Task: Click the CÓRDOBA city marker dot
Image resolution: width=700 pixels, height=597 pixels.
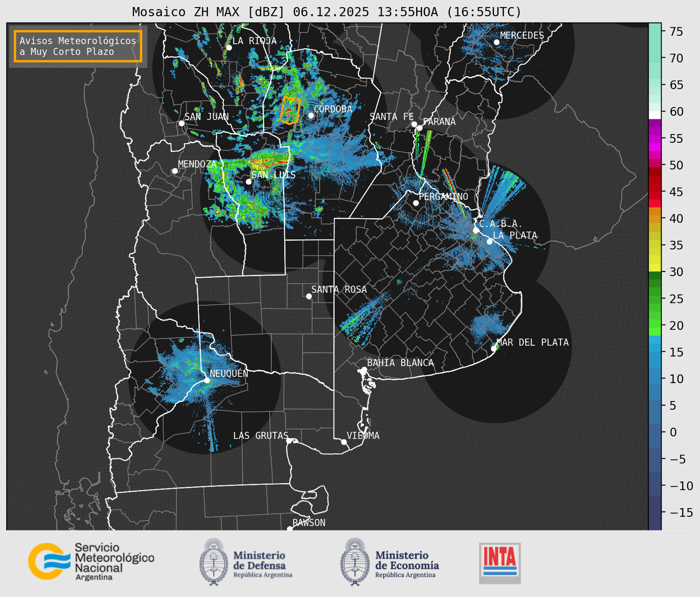Action: tap(311, 115)
